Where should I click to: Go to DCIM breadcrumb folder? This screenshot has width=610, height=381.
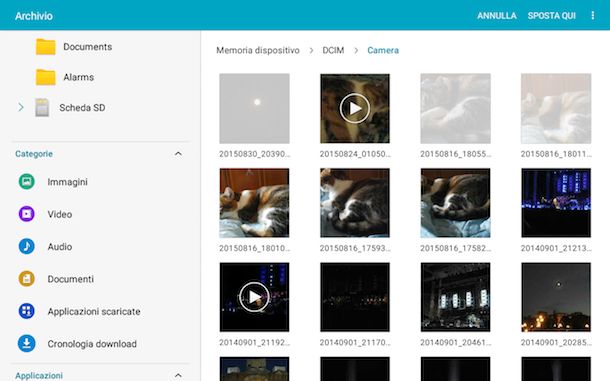click(x=333, y=50)
